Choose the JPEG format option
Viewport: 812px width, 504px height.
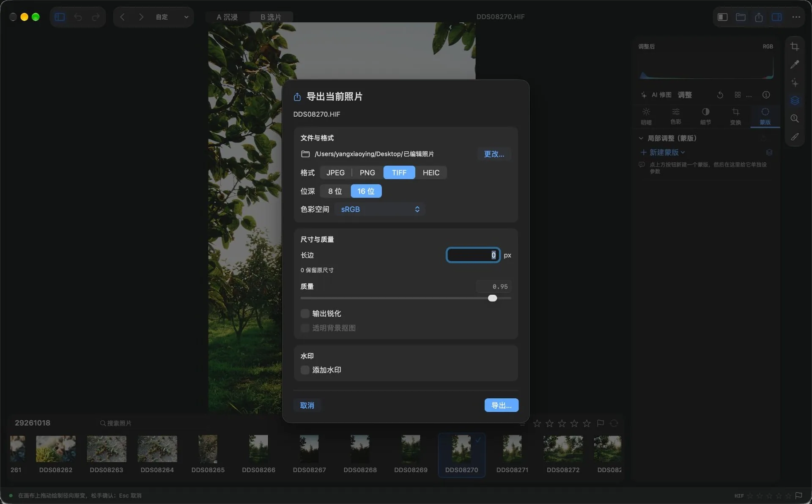coord(335,173)
